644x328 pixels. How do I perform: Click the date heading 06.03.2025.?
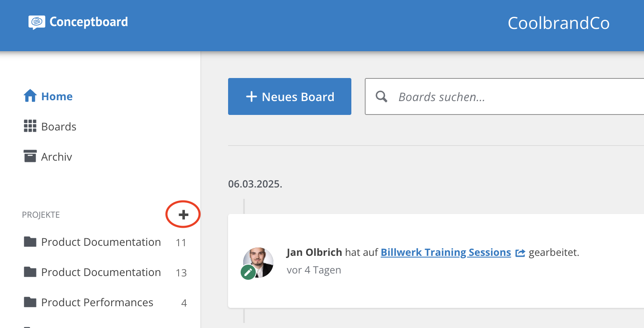point(255,184)
